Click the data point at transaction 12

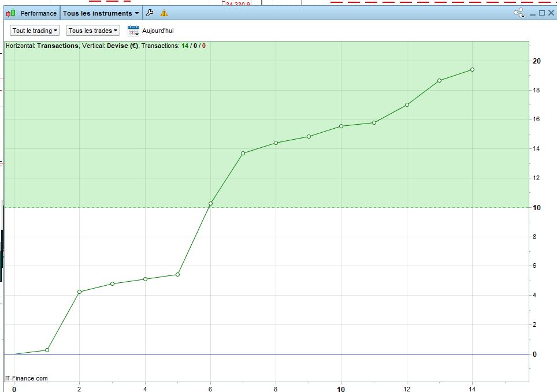(x=407, y=104)
